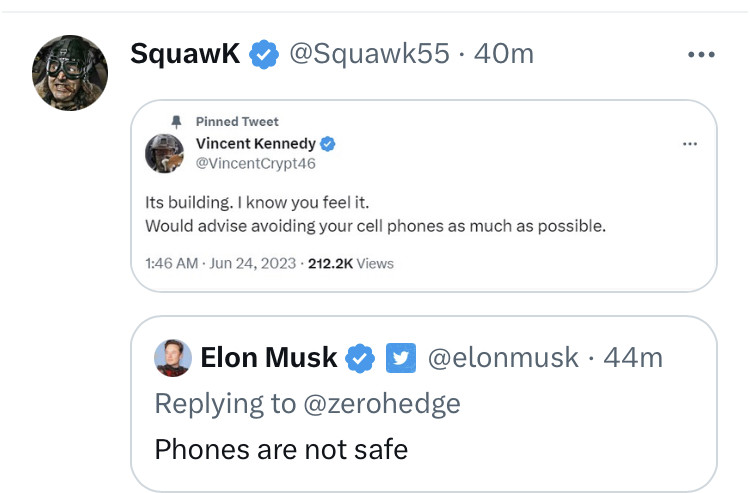Click Elon Musk's blue verified badge
The image size is (750, 493).
[361, 357]
